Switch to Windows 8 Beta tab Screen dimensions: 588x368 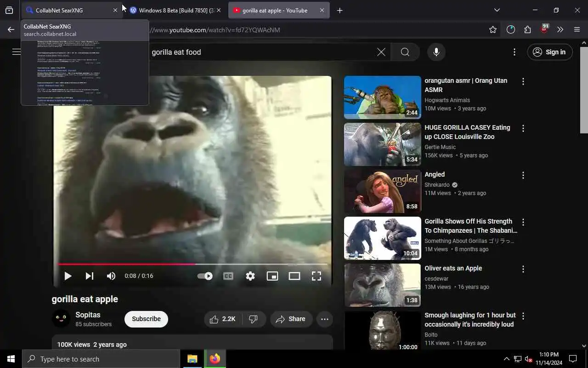tap(175, 10)
